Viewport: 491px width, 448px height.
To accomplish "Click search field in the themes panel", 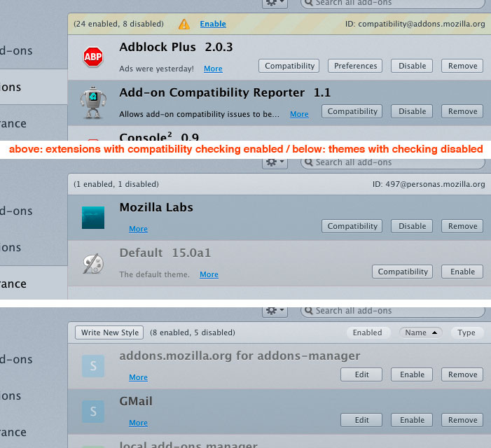I will 393,162.
